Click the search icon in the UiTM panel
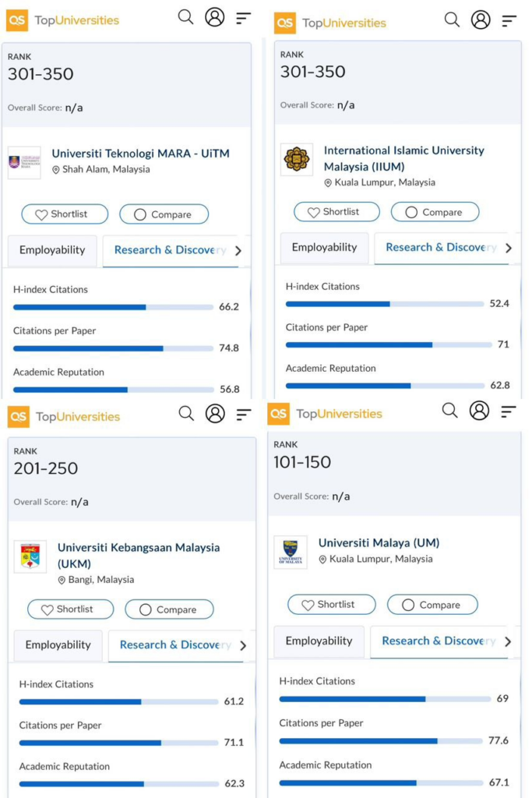Viewport: 532px width, 798px height. click(185, 17)
